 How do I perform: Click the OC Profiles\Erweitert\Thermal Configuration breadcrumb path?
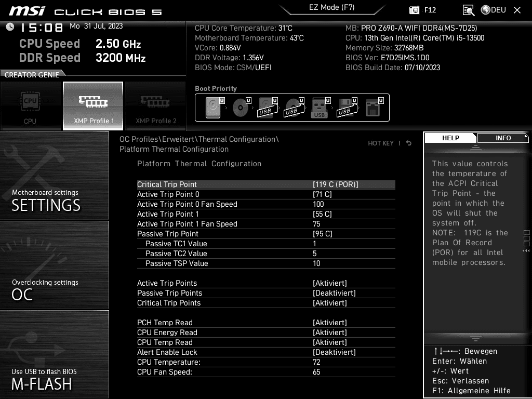tap(199, 139)
